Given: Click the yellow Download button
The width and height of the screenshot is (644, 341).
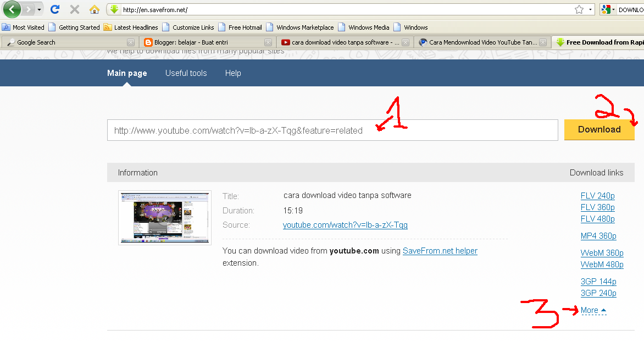Looking at the screenshot, I should pyautogui.click(x=599, y=130).
